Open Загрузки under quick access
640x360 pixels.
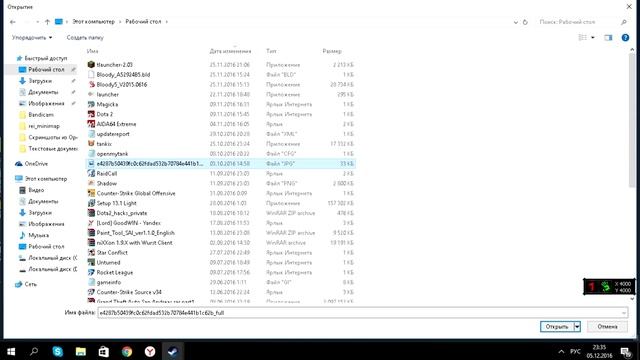pyautogui.click(x=40, y=81)
